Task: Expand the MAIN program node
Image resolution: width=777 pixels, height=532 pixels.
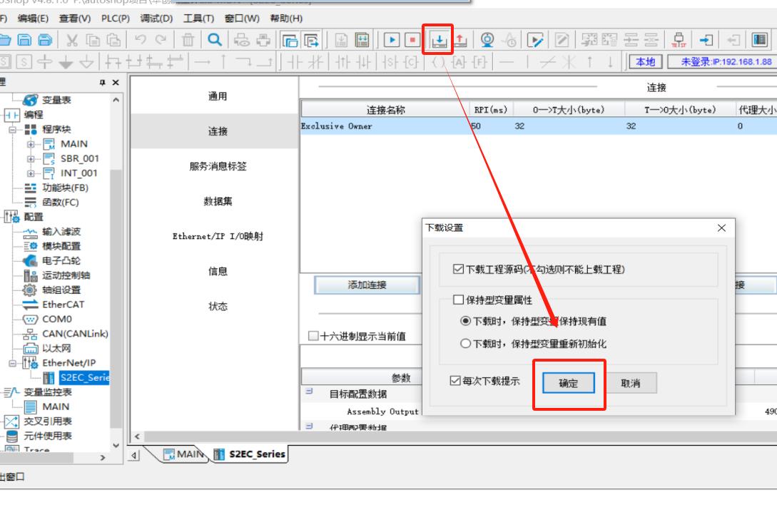Action: [31, 144]
